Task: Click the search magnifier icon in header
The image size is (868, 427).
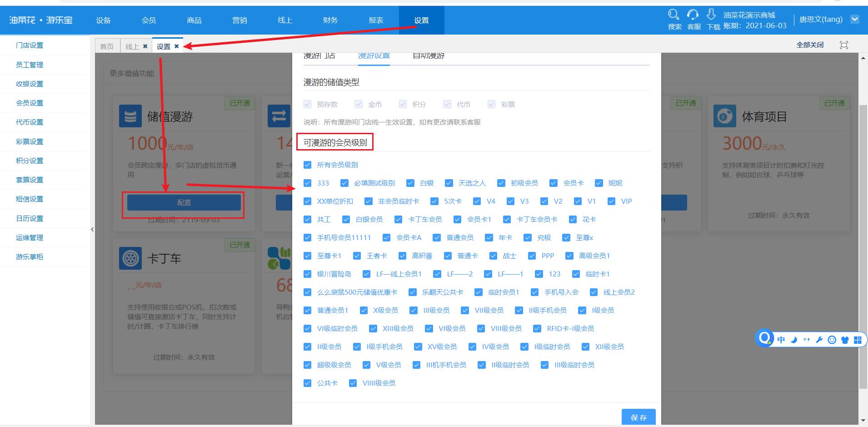Action: tap(673, 15)
